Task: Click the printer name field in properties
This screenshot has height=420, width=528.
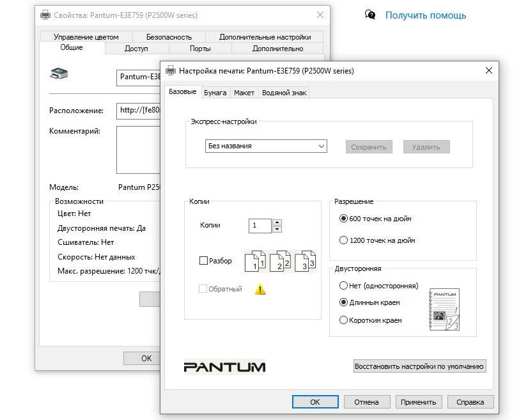Action: pos(139,78)
